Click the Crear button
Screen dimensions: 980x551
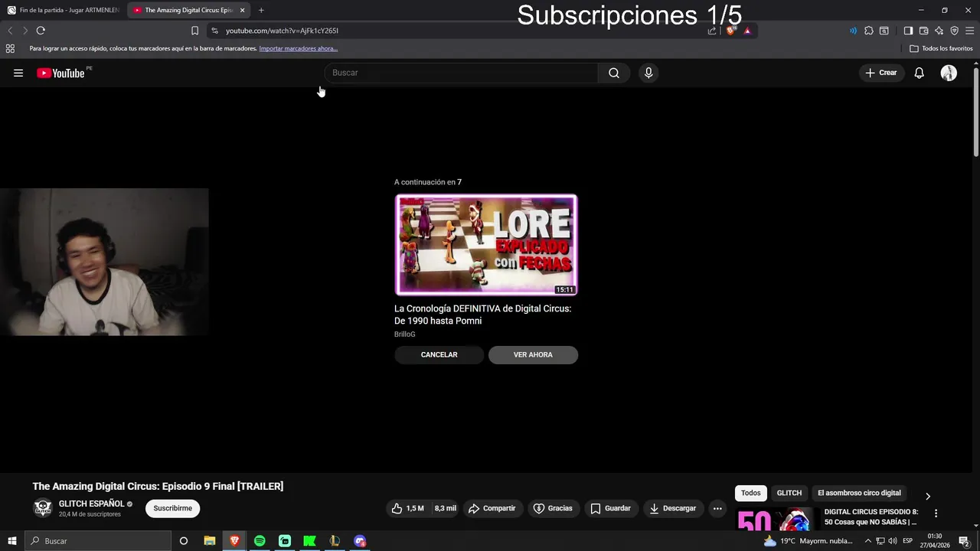click(881, 73)
